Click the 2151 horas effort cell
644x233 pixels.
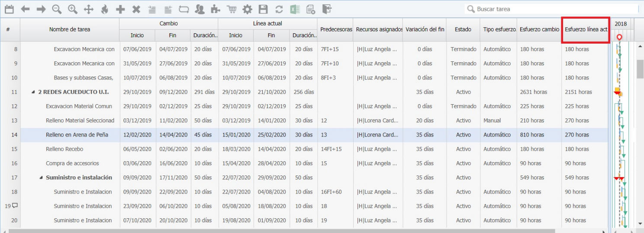pyautogui.click(x=585, y=92)
